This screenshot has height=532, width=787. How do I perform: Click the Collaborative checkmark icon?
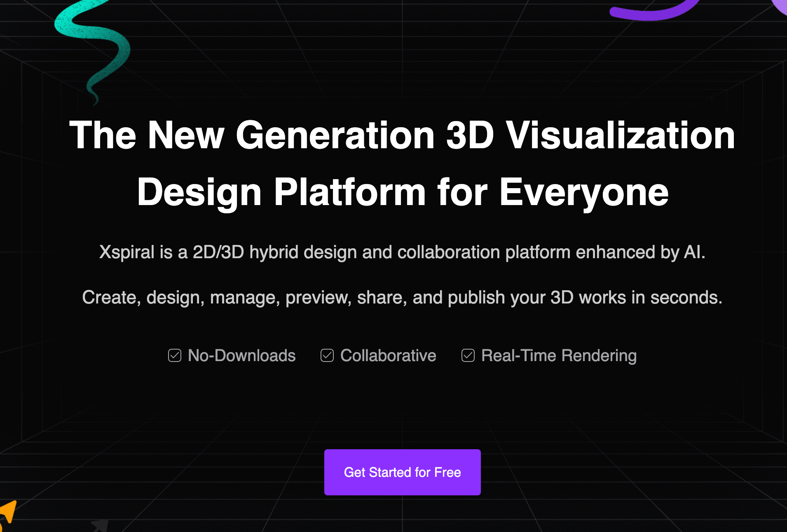click(x=327, y=355)
